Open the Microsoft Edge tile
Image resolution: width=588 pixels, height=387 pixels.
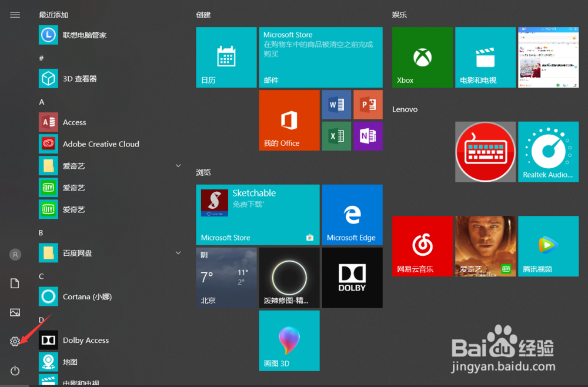(x=352, y=215)
